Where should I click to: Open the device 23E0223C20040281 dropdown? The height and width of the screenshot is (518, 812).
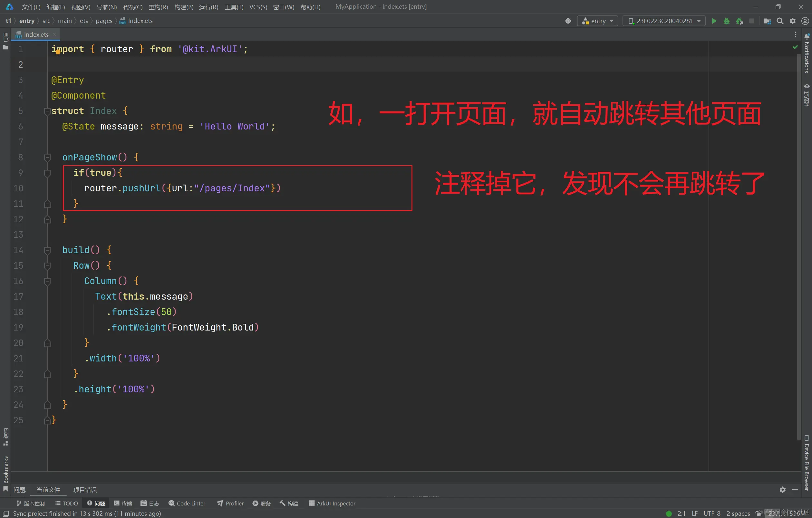point(664,21)
